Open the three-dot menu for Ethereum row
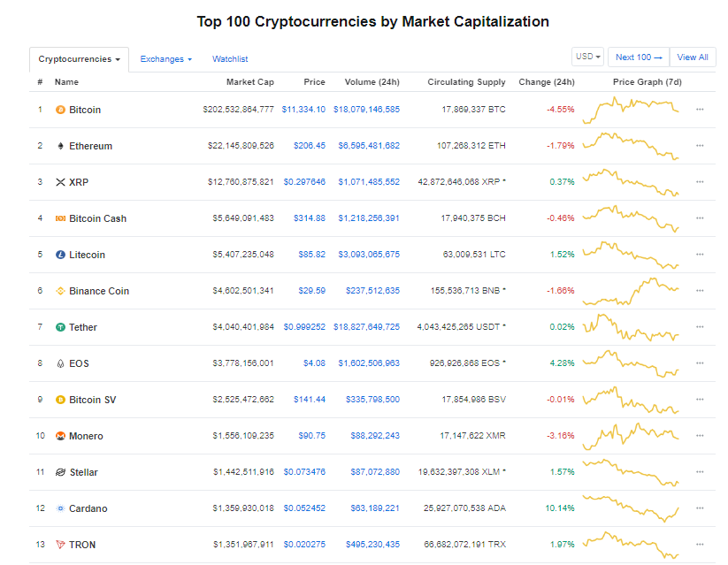The width and height of the screenshot is (728, 565). tap(700, 146)
